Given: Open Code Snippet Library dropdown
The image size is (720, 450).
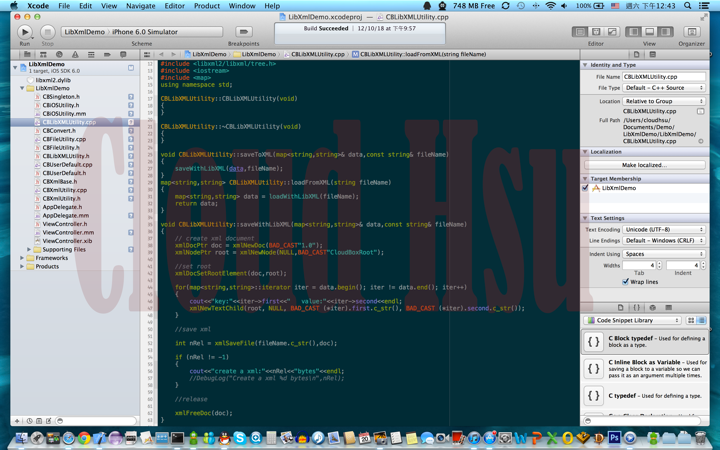Looking at the screenshot, I should click(633, 321).
